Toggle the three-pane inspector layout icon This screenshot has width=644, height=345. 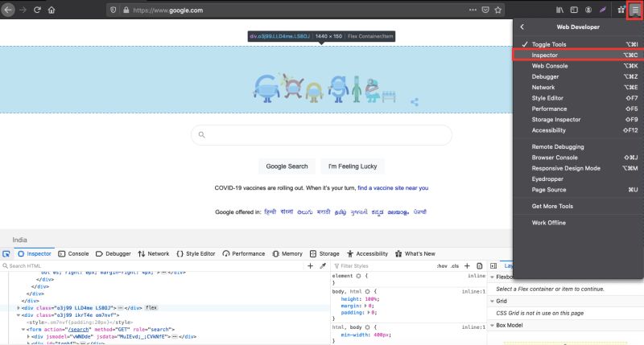click(x=493, y=266)
